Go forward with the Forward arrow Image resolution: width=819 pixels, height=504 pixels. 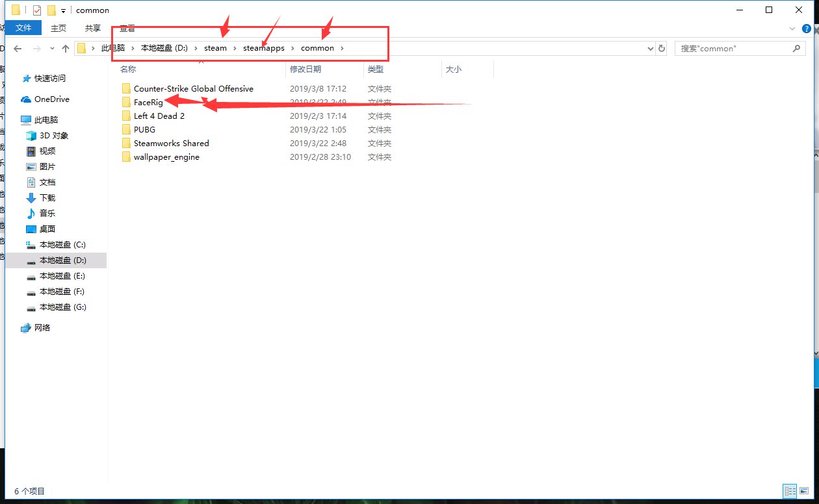pos(38,49)
